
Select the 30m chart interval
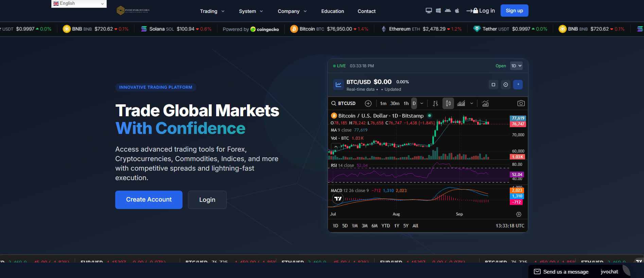(395, 103)
